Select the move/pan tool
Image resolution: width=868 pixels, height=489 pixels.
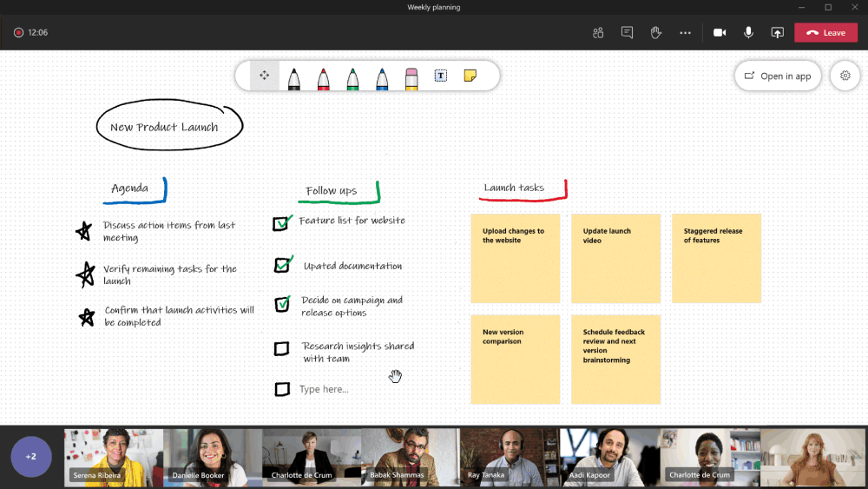pos(265,76)
